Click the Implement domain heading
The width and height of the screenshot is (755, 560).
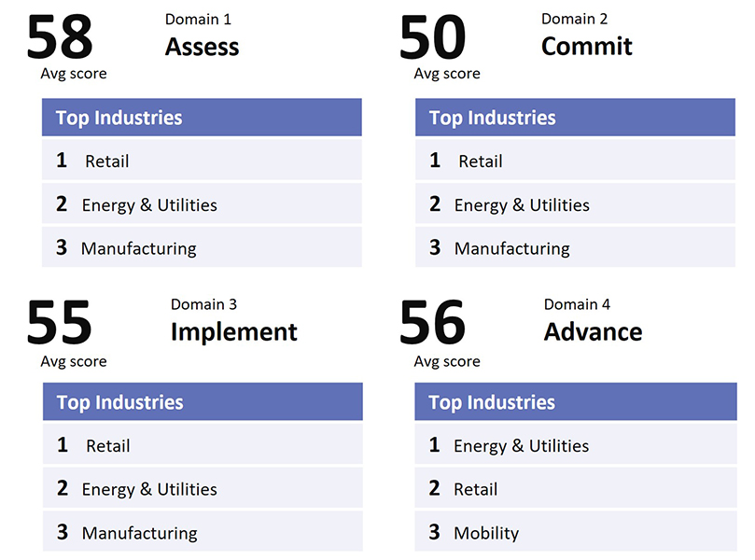(x=233, y=331)
